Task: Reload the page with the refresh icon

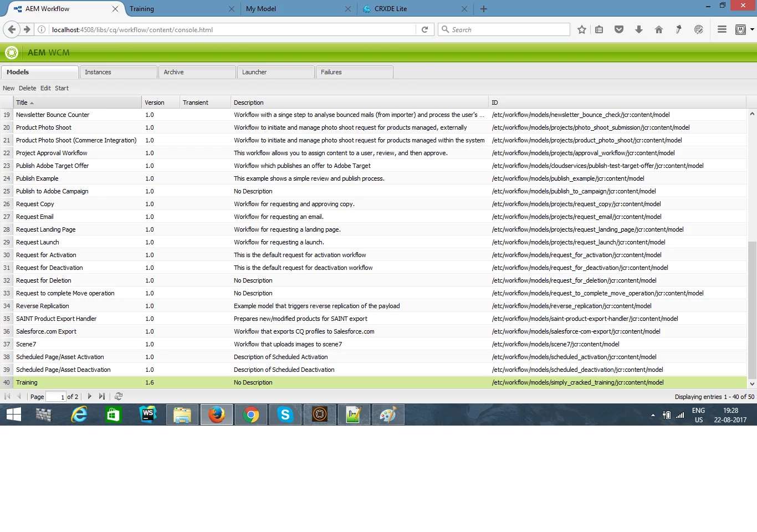Action: tap(424, 29)
